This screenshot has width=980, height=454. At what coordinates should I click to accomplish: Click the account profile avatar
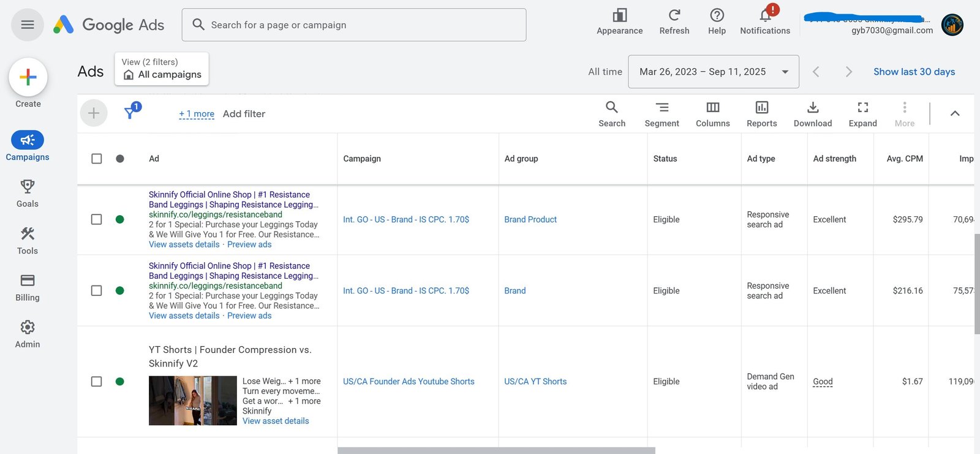coord(952,25)
